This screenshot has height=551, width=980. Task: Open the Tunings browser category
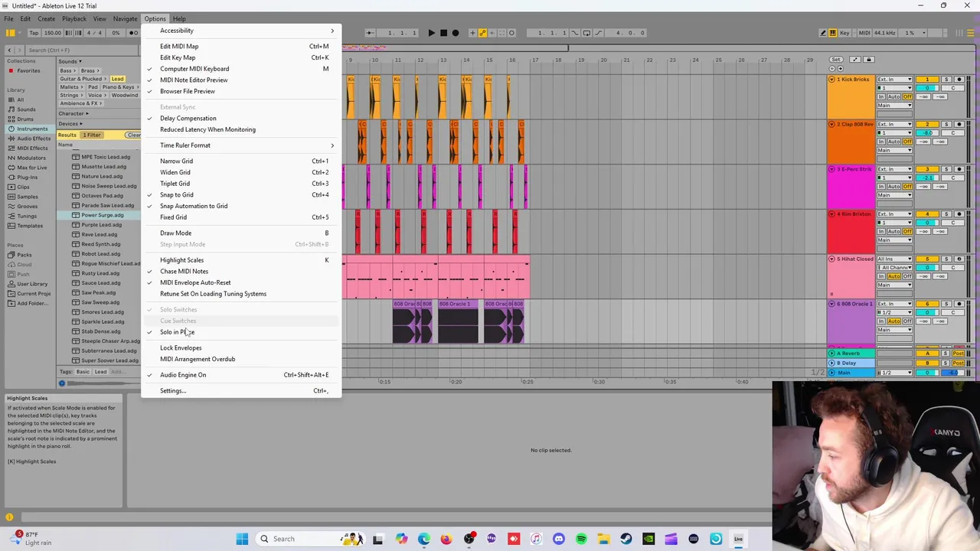tap(26, 216)
